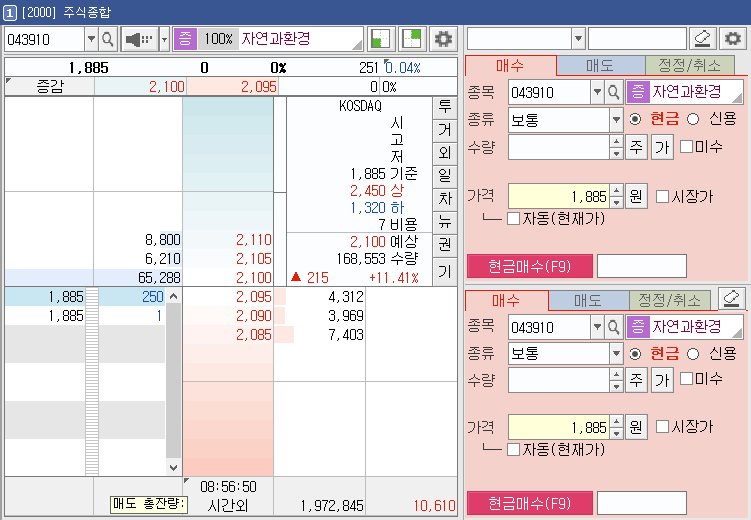Image resolution: width=751 pixels, height=520 pixels.
Task: Click the eraser icon at top right
Action: pyautogui.click(x=703, y=39)
